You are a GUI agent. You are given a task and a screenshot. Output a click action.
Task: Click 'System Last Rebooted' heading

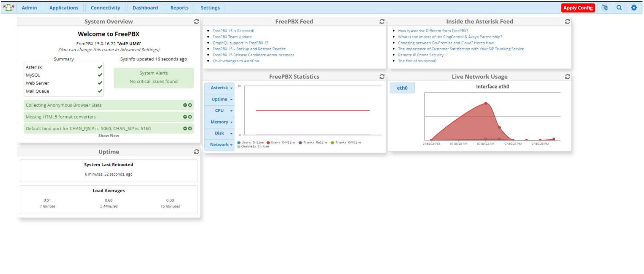pyautogui.click(x=108, y=165)
